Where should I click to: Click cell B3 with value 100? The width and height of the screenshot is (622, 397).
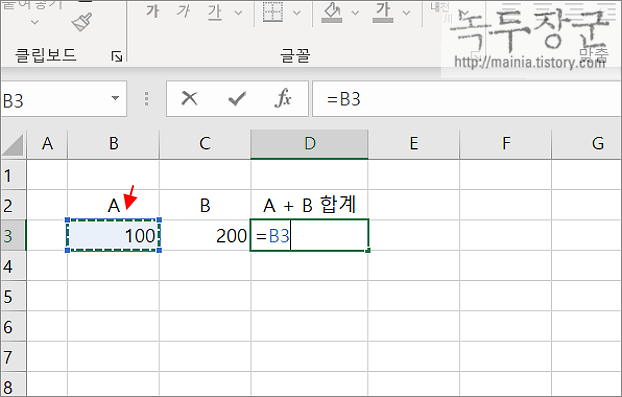pyautogui.click(x=113, y=236)
